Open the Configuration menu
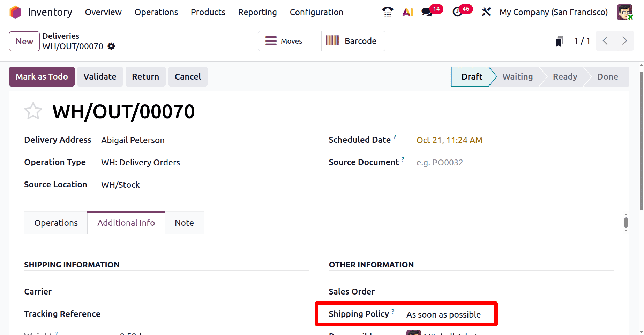Screen dimensions: 644x335 point(316,12)
